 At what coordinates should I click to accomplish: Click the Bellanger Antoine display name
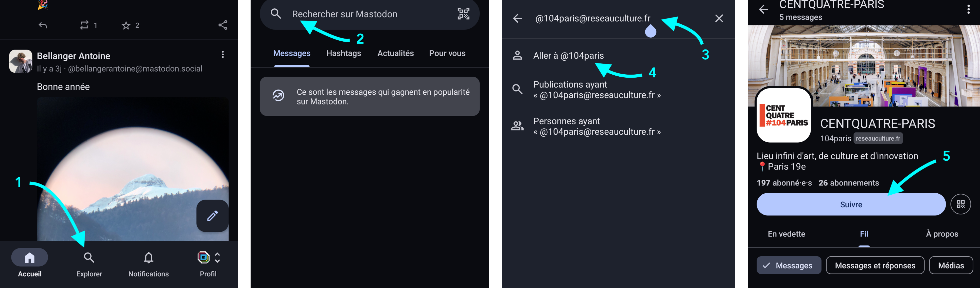tap(74, 56)
